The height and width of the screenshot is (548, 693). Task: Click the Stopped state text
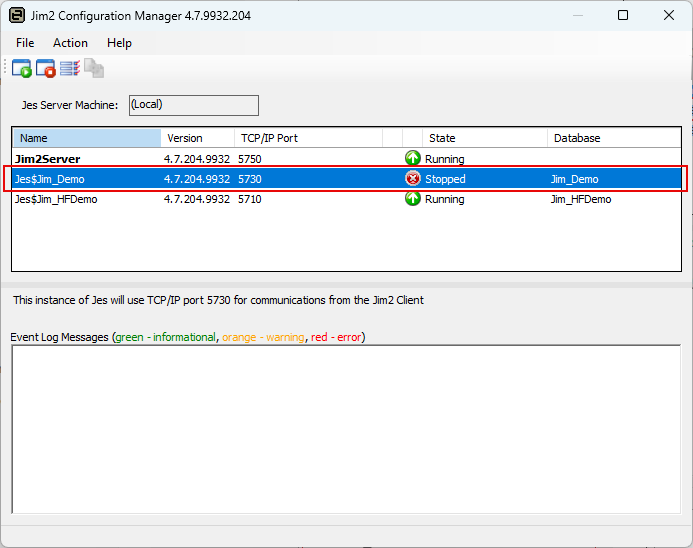click(x=445, y=179)
